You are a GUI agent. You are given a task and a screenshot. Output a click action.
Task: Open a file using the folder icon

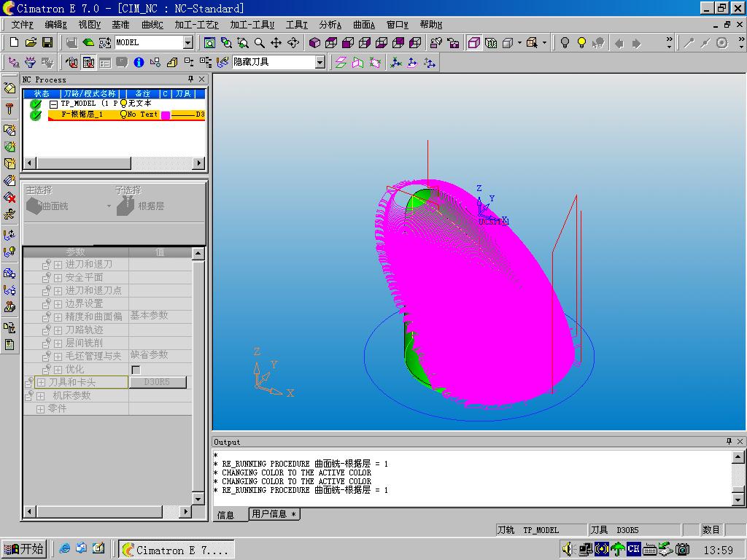[x=31, y=42]
